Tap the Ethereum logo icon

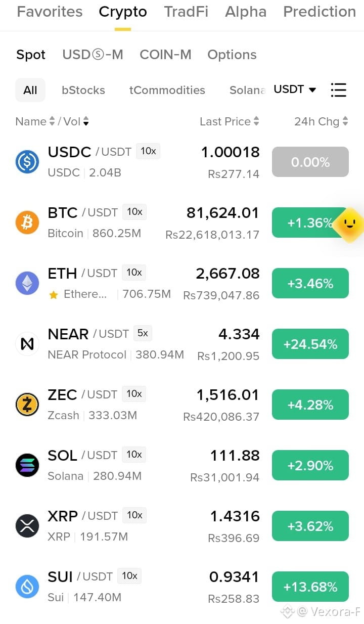click(27, 283)
